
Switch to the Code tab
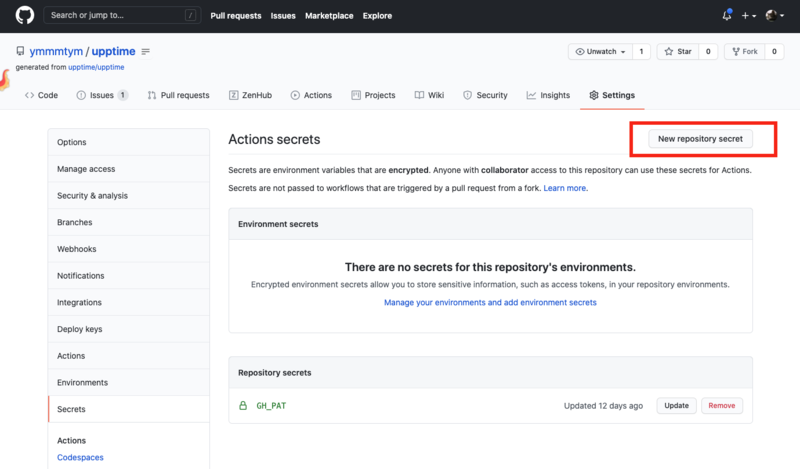(41, 95)
